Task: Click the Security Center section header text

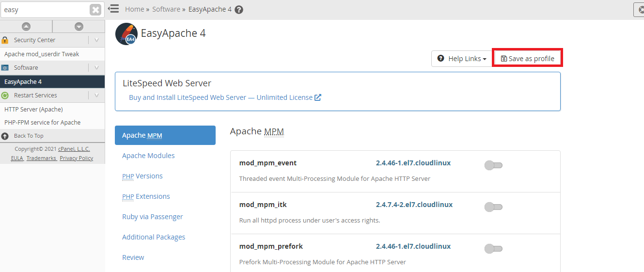Action: tap(34, 40)
